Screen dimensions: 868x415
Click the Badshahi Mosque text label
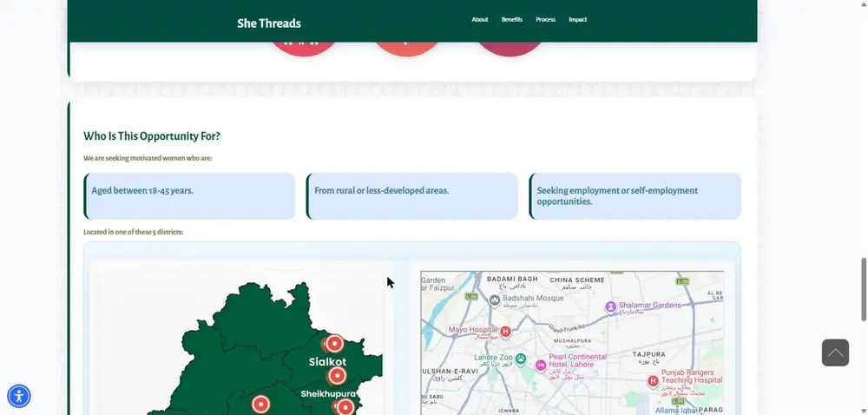(x=533, y=298)
